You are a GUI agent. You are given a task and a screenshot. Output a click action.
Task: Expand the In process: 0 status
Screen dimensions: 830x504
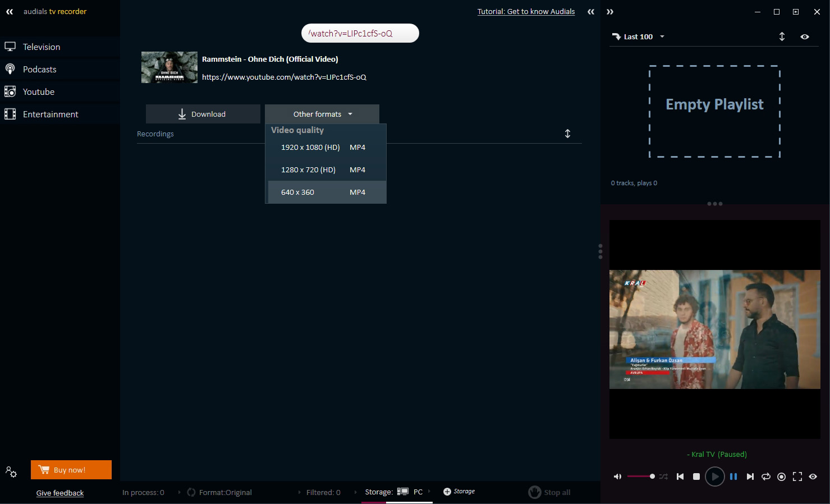[144, 492]
